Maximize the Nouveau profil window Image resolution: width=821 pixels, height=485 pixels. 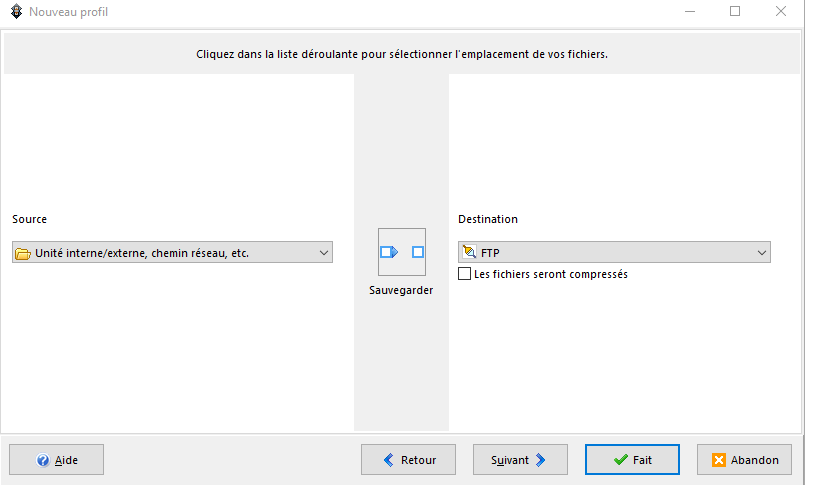[x=735, y=12]
